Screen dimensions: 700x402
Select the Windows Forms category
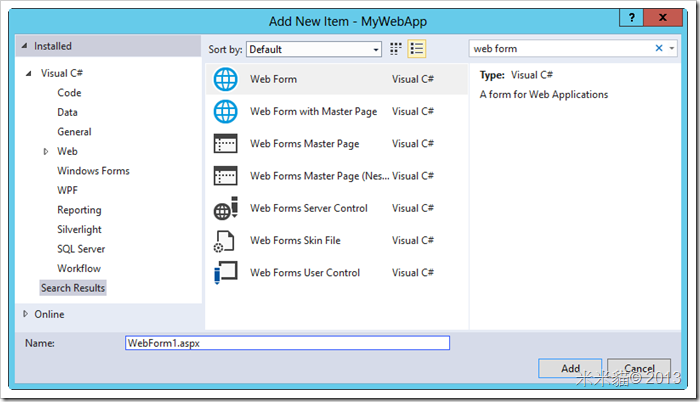[93, 171]
